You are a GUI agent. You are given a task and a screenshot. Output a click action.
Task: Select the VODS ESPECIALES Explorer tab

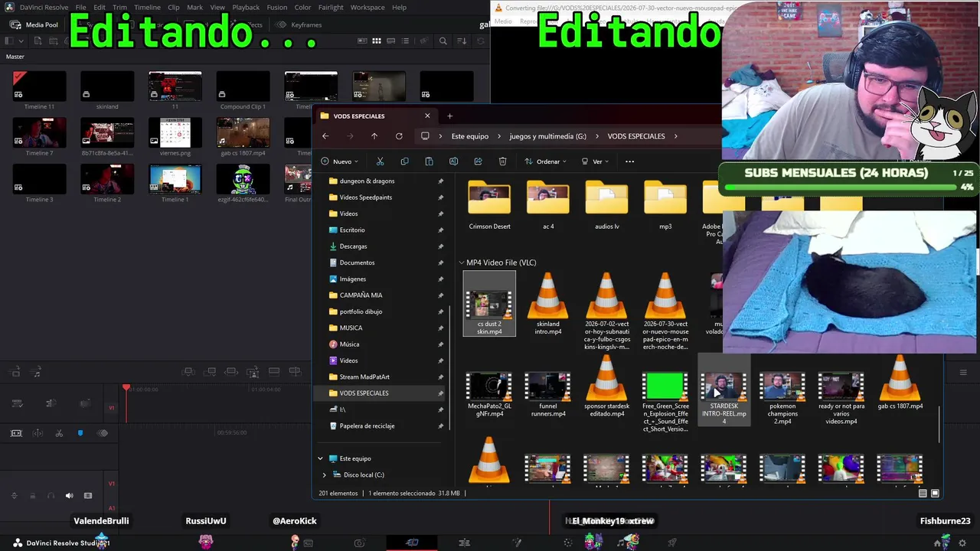(375, 116)
